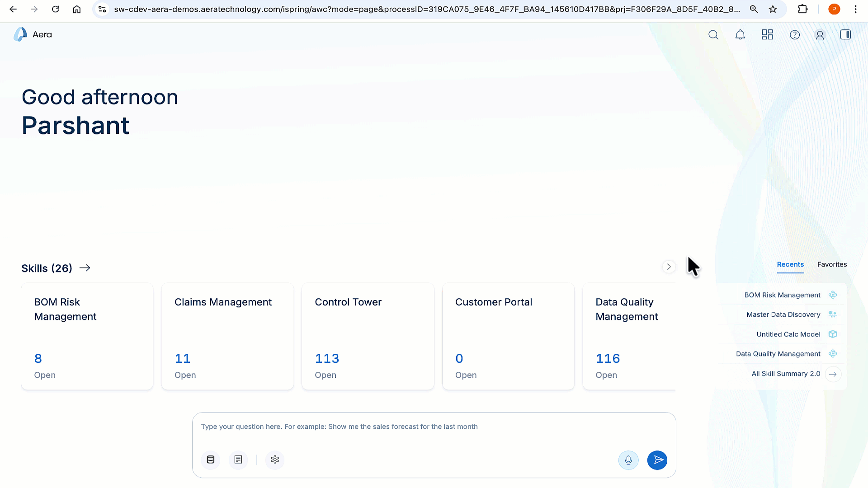Viewport: 868px width, 488px height.
Task: Click the document list icon in question box
Action: click(x=238, y=460)
